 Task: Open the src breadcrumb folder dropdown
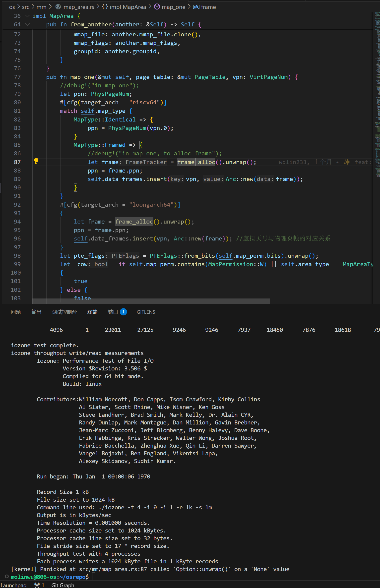coord(26,7)
